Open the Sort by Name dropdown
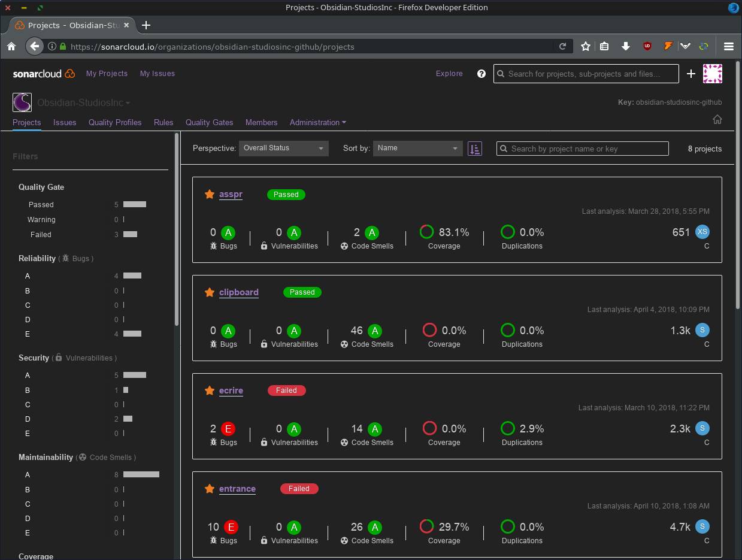742x560 pixels. click(417, 148)
